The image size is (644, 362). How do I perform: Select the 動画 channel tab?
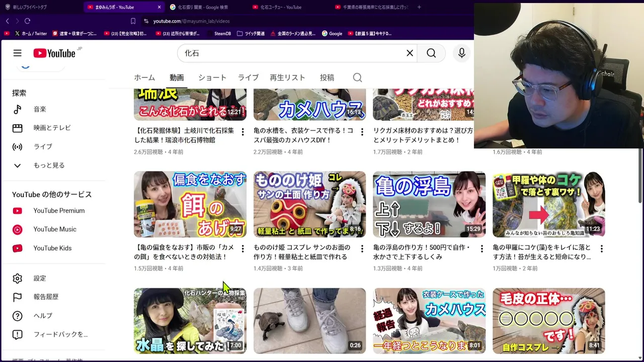(177, 78)
